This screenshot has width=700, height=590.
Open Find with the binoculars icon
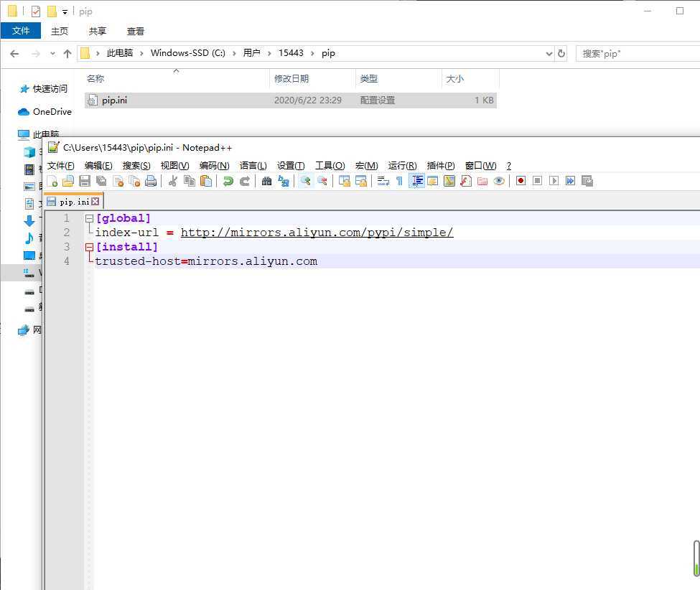266,181
